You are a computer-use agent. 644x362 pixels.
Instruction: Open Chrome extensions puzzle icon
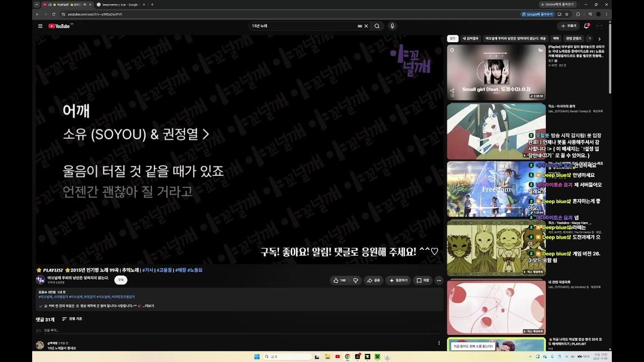[x=578, y=14]
